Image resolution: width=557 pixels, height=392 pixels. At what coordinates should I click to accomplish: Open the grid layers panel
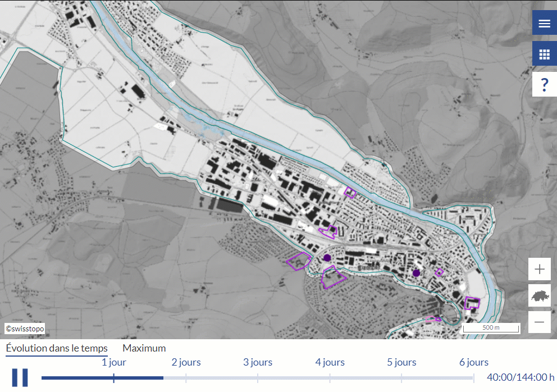point(544,54)
